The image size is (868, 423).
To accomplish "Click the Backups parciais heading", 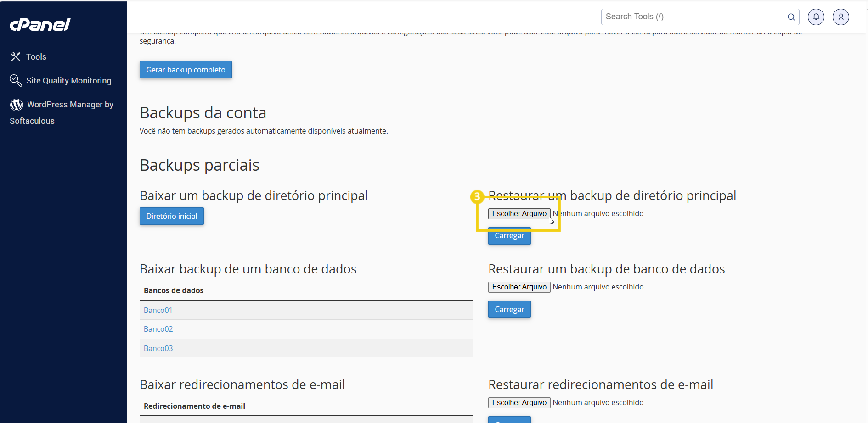I will 199,165.
